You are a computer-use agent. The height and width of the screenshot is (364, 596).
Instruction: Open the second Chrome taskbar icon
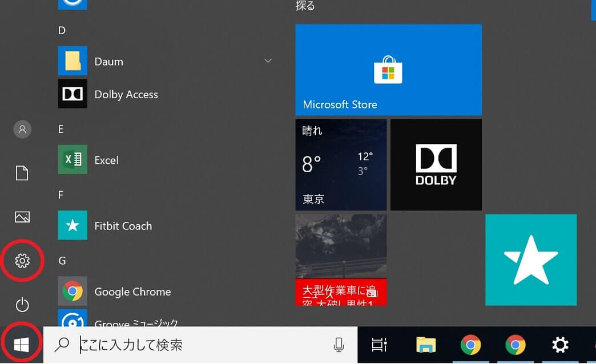tap(516, 345)
